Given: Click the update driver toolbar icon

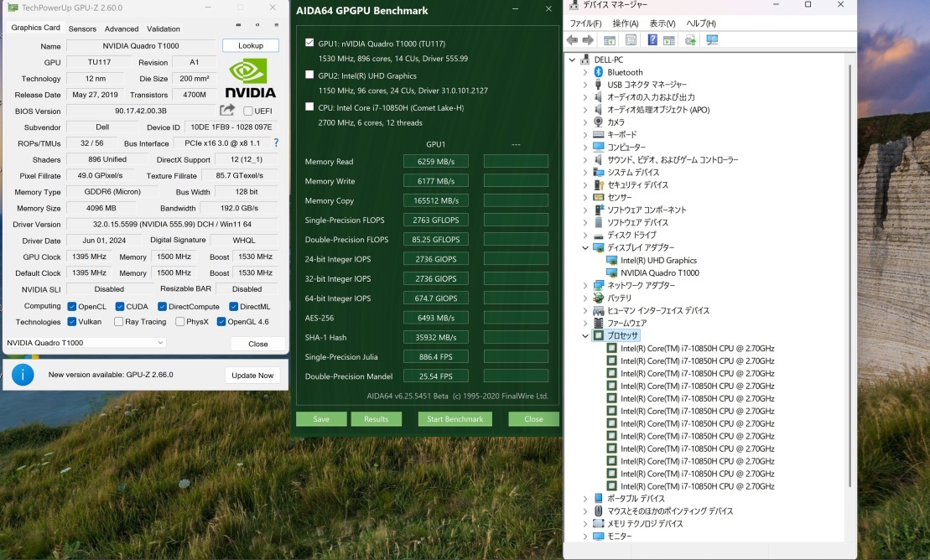Looking at the screenshot, I should [690, 39].
